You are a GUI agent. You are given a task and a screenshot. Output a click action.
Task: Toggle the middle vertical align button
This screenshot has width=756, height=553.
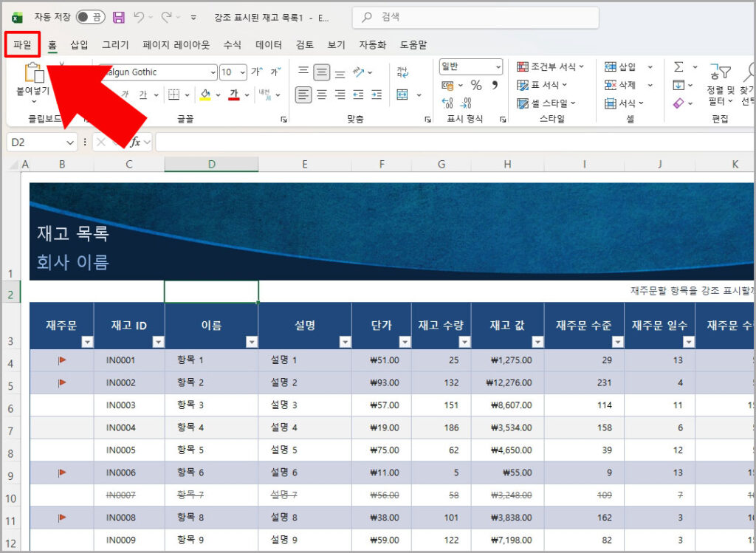coord(322,72)
